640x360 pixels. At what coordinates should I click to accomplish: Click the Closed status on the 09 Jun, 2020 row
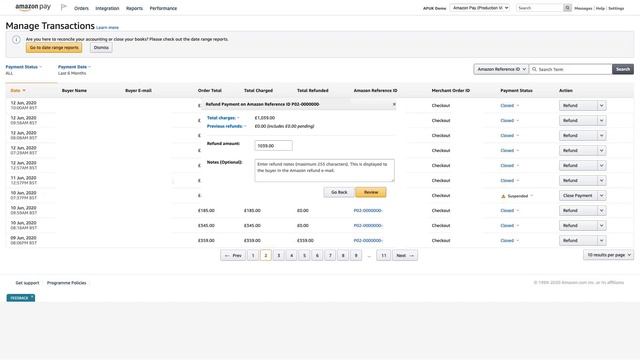[507, 241]
